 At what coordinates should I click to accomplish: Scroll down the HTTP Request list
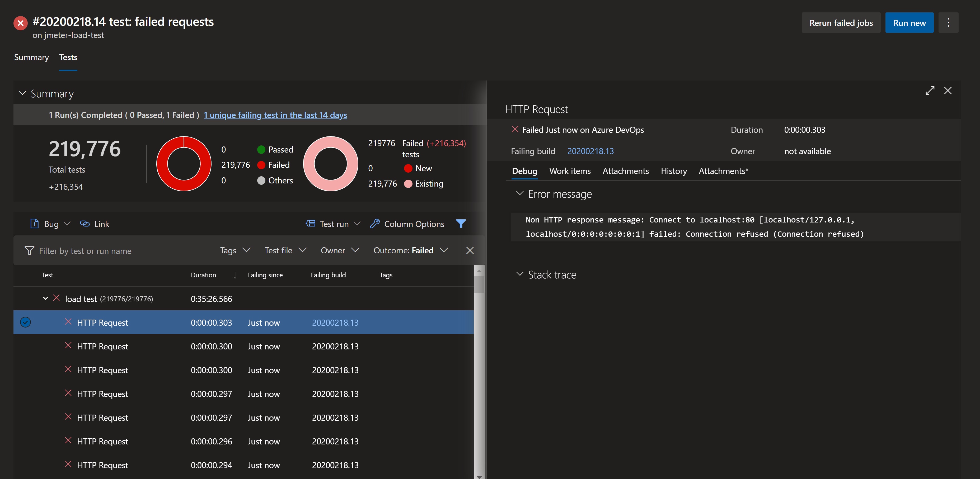coord(479,475)
